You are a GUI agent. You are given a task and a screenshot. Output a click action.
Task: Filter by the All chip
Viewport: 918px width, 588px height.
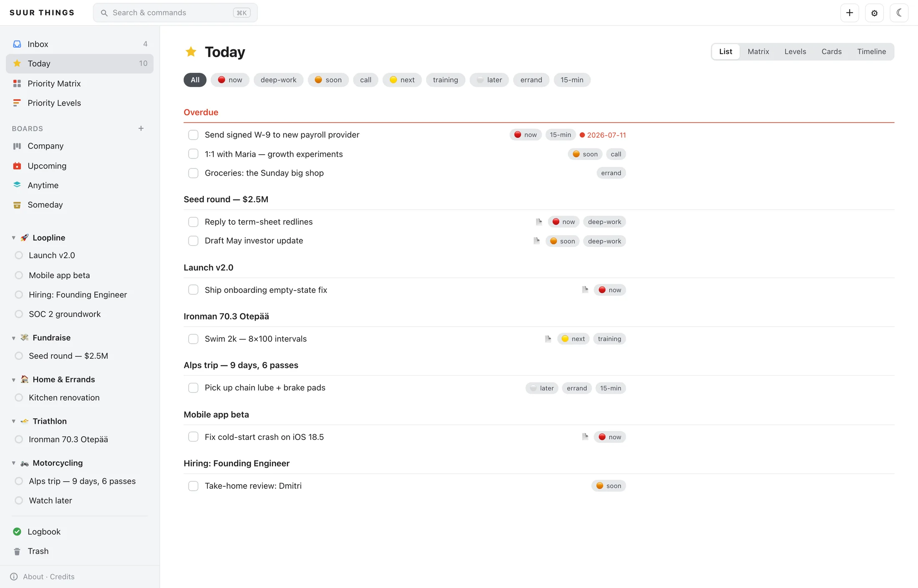tap(195, 80)
